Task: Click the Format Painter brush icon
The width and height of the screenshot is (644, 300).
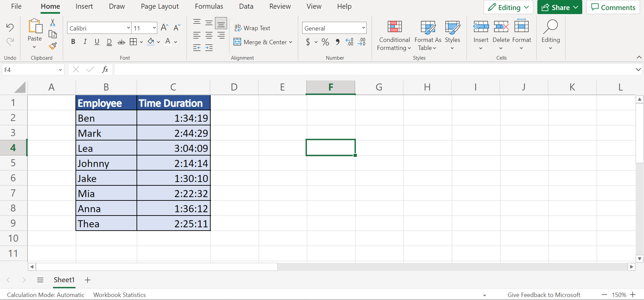Action: pyautogui.click(x=53, y=46)
